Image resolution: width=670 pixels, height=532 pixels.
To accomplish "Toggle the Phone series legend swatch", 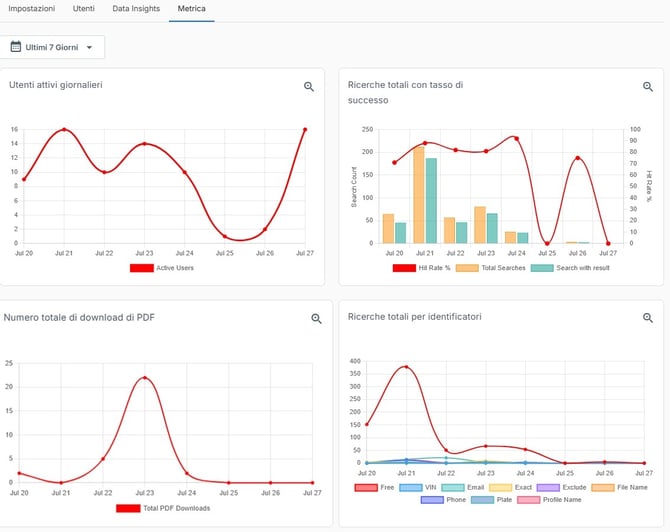I will 432,500.
